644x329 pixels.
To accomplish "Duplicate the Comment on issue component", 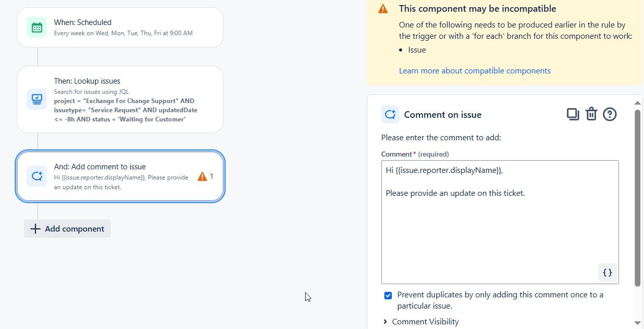I will tap(573, 114).
